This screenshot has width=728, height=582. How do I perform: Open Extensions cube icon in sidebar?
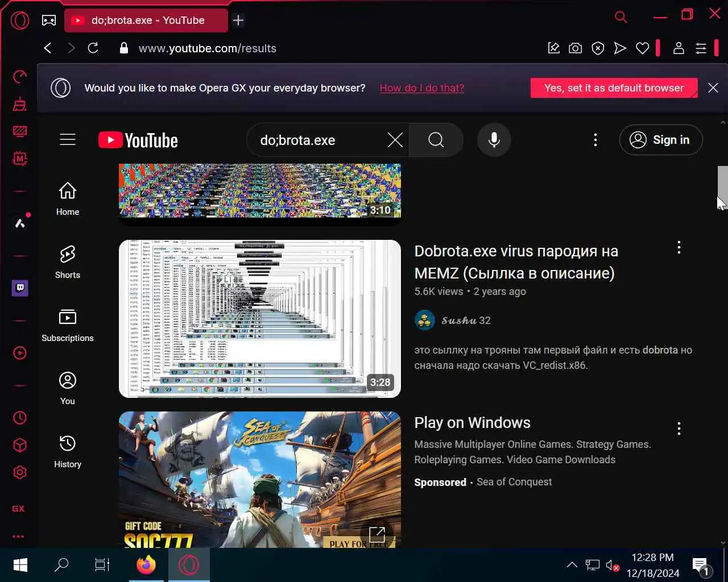point(20,445)
